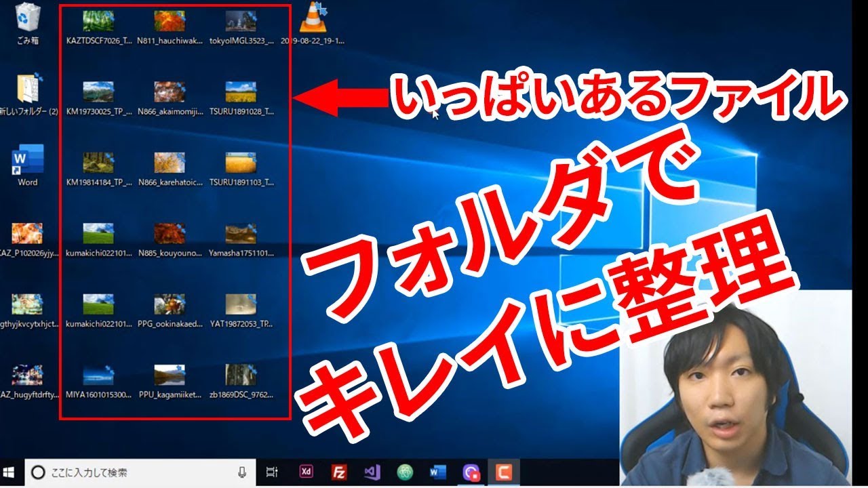Select image file PPG_ookinakaed...
The height and width of the screenshot is (488, 868).
click(170, 311)
